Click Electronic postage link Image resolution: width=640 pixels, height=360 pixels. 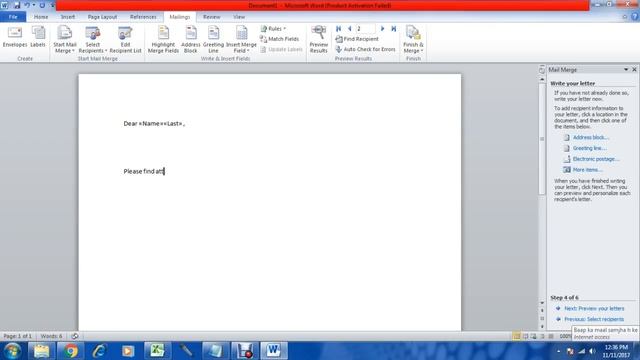596,159
